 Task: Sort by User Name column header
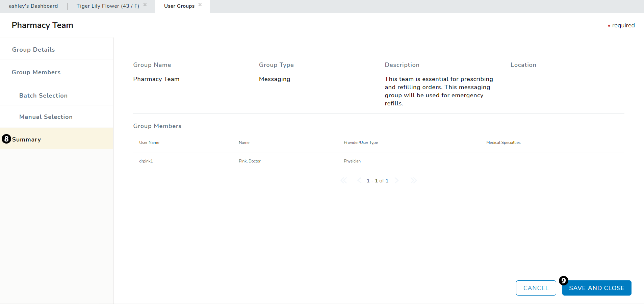point(149,143)
